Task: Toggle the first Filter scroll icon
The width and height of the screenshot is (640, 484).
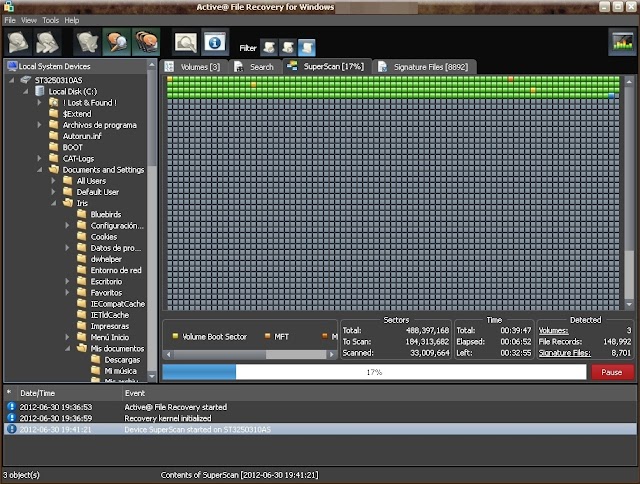Action: [269, 48]
